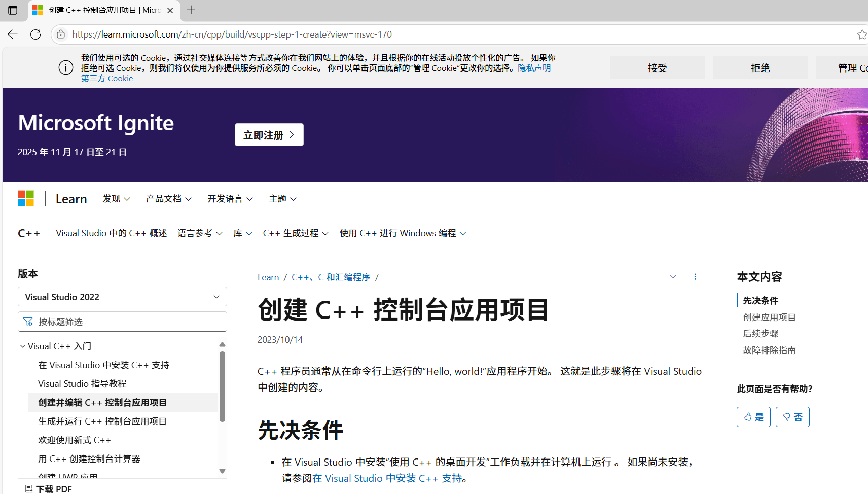The width and height of the screenshot is (868, 494).
Task: Expand the 产品文档 menu
Action: pos(169,199)
